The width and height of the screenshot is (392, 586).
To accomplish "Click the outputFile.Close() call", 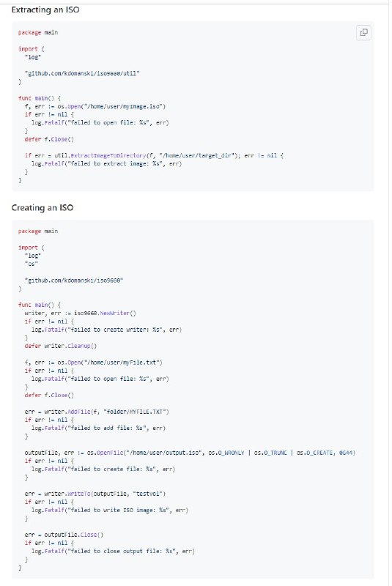I will point(73,535).
